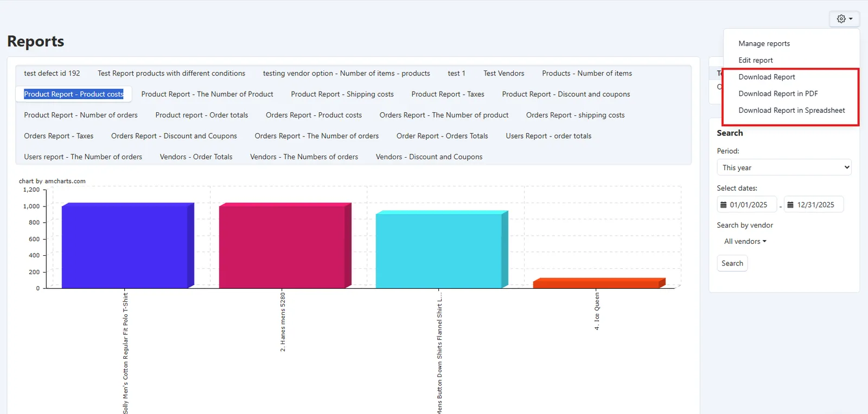Open Product Report - The Number of Product

click(x=207, y=94)
